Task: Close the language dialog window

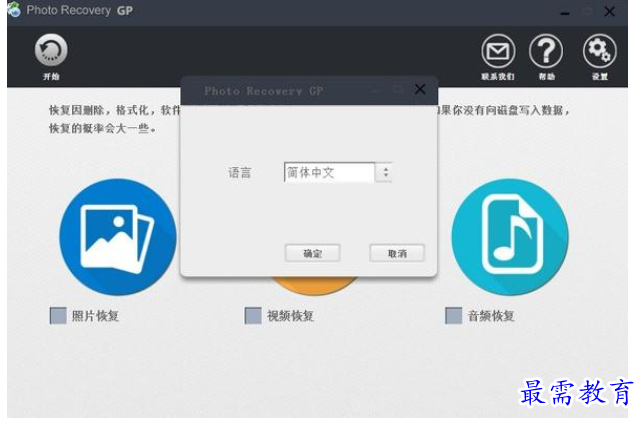Action: [x=420, y=89]
